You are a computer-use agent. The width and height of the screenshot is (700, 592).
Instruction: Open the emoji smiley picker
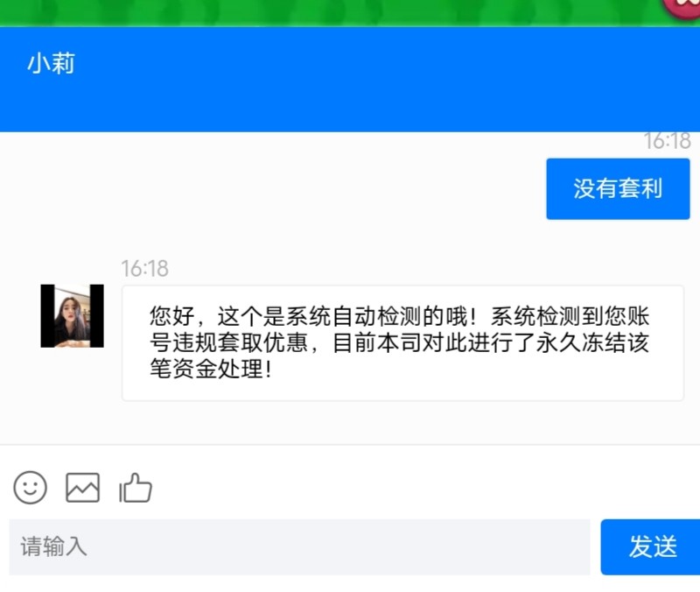(30, 488)
